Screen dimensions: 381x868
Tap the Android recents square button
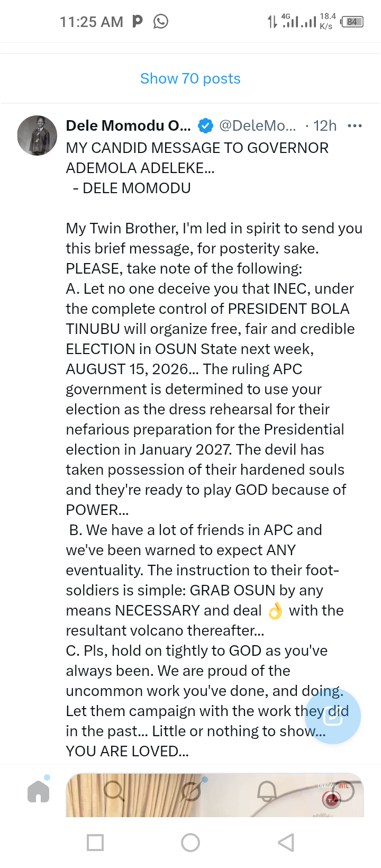[95, 842]
